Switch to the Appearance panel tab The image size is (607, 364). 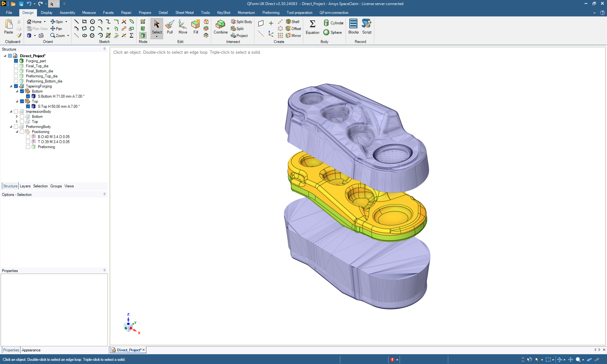click(31, 350)
